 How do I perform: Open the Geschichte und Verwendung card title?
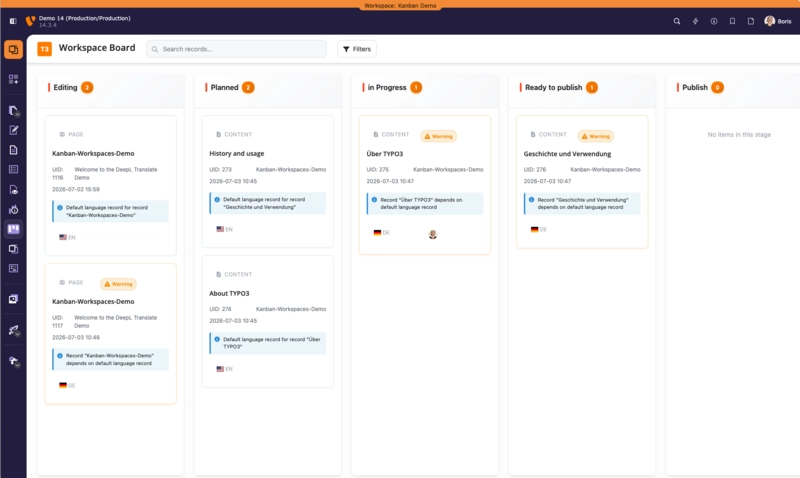click(567, 154)
